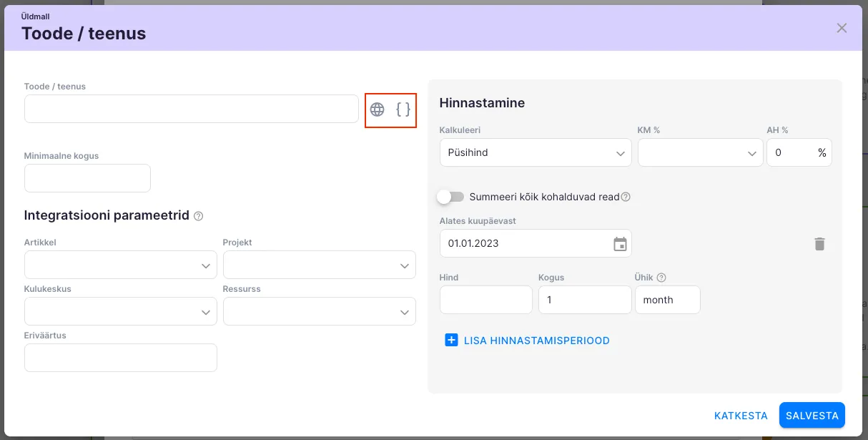Viewport: 868px width, 440px height.
Task: Expand the KM % dropdown
Action: point(699,153)
